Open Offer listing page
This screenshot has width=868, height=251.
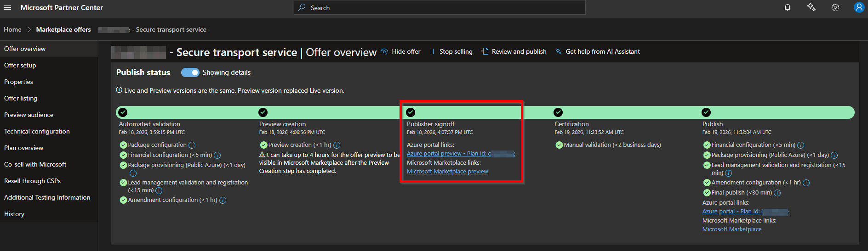pos(49,98)
